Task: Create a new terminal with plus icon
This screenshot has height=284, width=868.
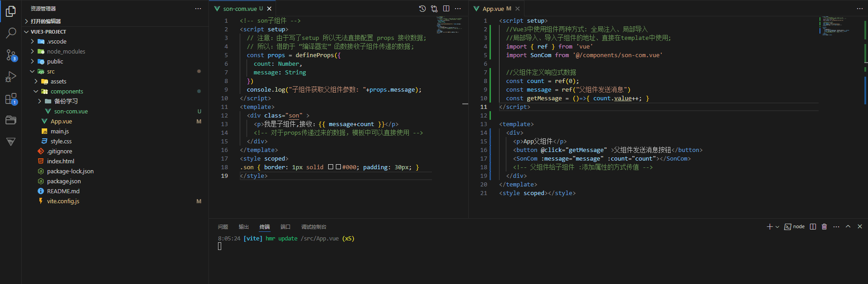Action: tap(770, 226)
